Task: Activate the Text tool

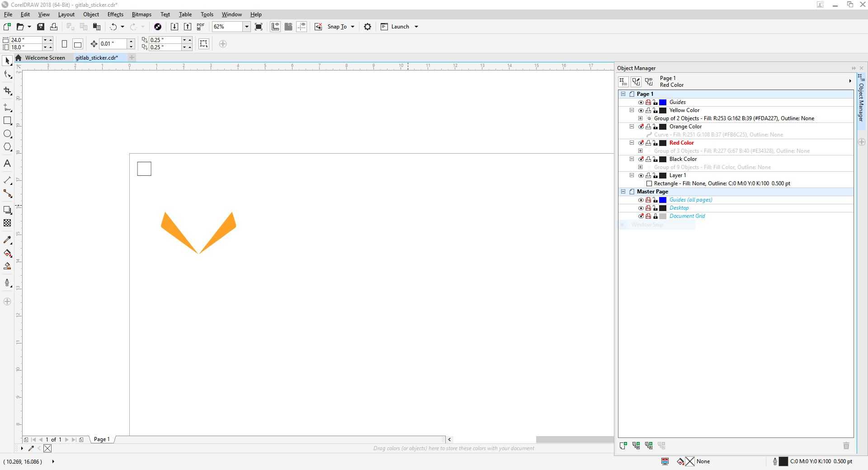Action: pyautogui.click(x=7, y=164)
